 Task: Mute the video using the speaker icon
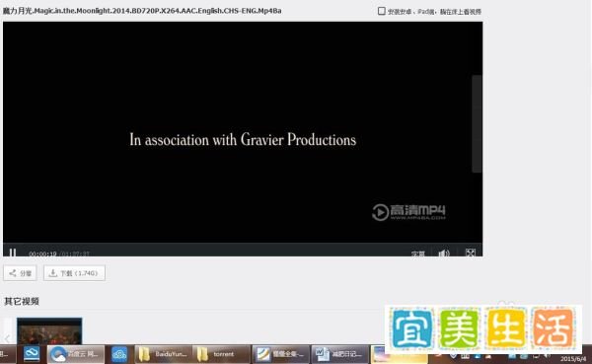click(444, 253)
